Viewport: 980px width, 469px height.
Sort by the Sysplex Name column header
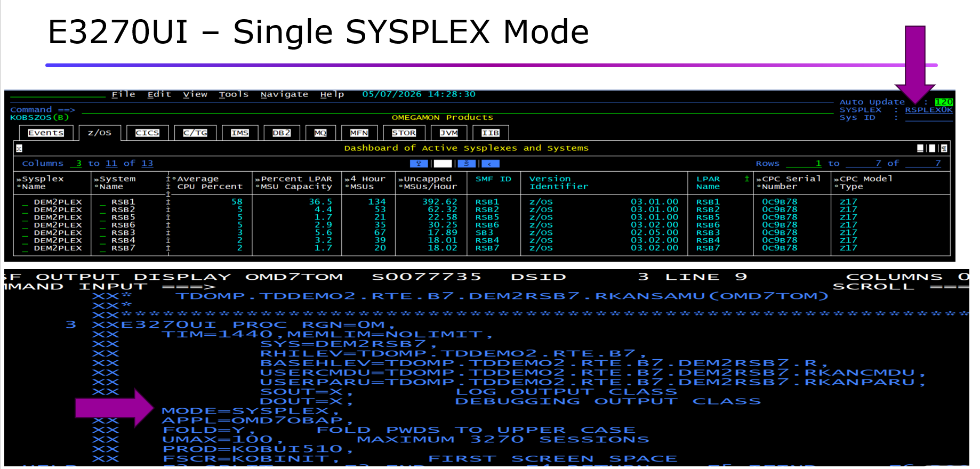(x=41, y=183)
